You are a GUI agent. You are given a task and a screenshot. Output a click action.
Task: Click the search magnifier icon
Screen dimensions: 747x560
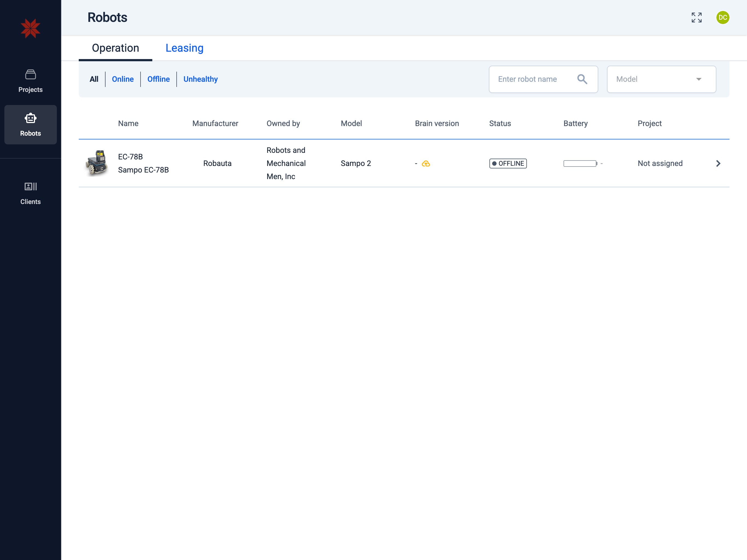coord(582,79)
